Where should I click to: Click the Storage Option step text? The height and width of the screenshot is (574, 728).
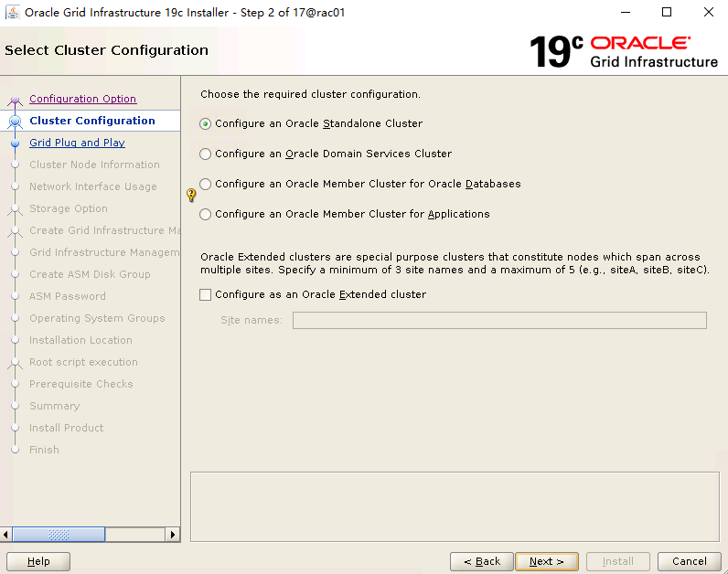point(69,208)
